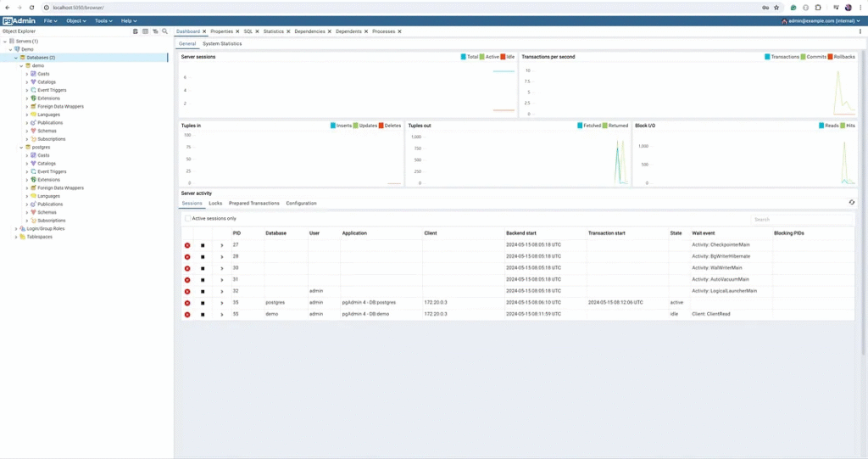The width and height of the screenshot is (868, 459).
Task: Open Search Objects magnifier icon
Action: pos(165,31)
